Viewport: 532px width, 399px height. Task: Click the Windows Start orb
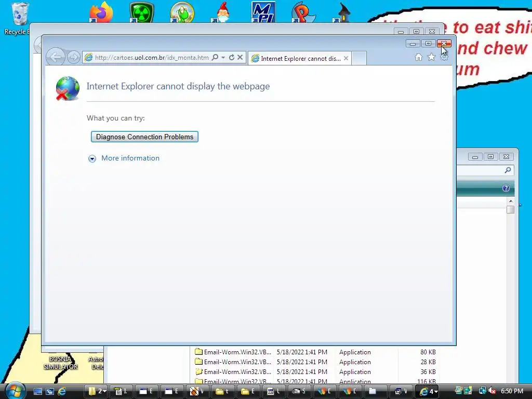coord(15,391)
